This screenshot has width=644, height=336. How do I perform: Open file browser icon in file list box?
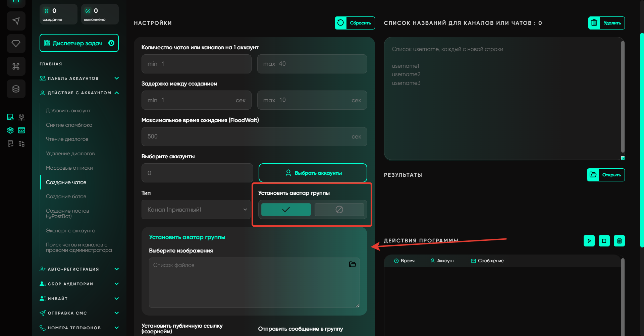point(352,265)
